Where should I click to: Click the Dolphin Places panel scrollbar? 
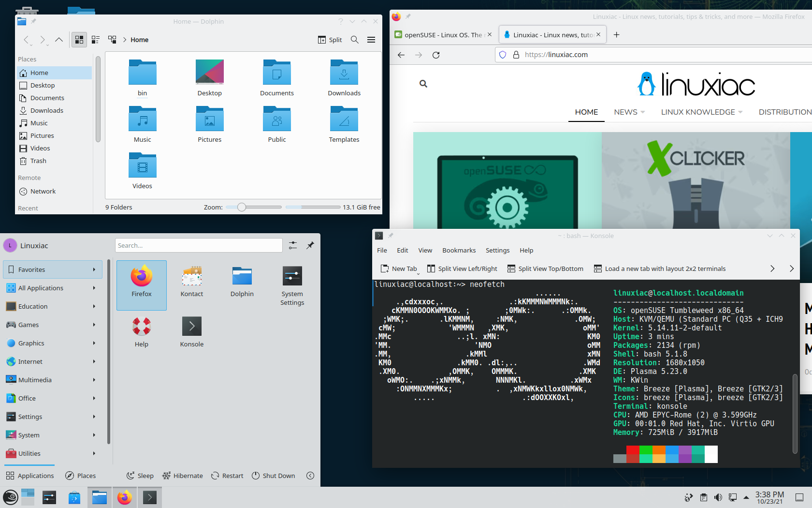pos(98,99)
